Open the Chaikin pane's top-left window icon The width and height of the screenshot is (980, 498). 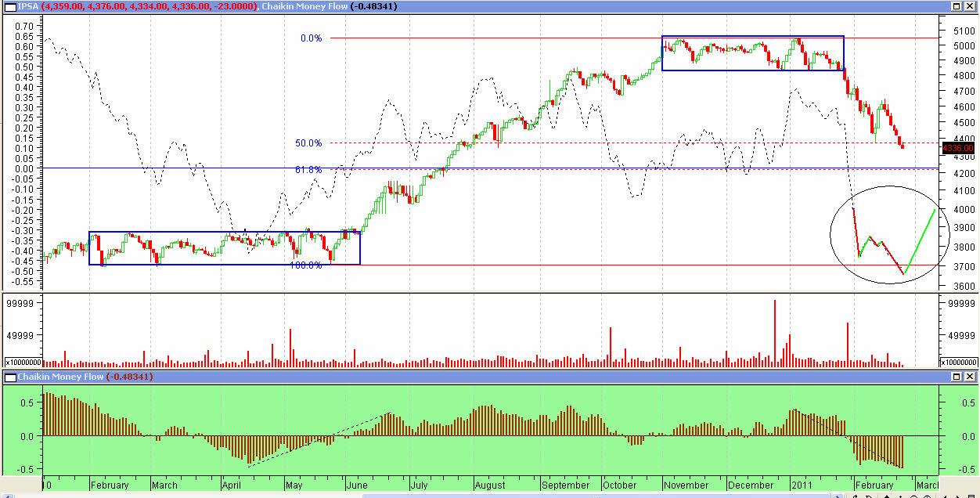click(9, 377)
